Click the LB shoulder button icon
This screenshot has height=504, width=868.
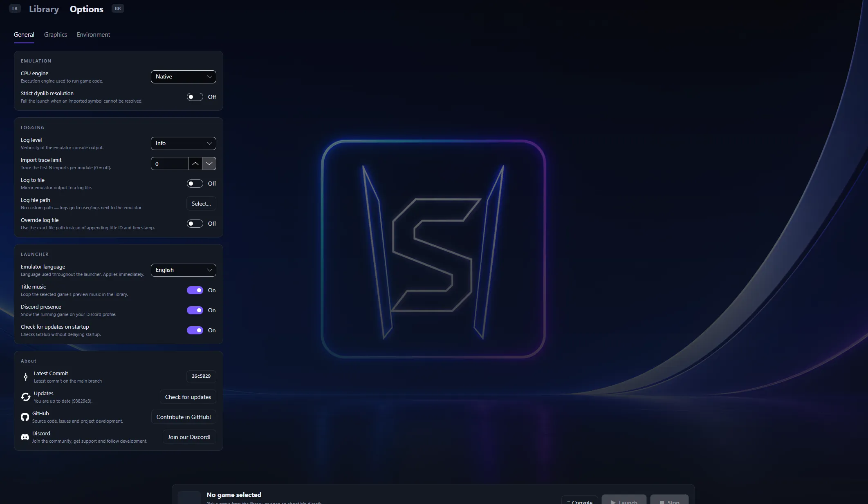coord(15,9)
